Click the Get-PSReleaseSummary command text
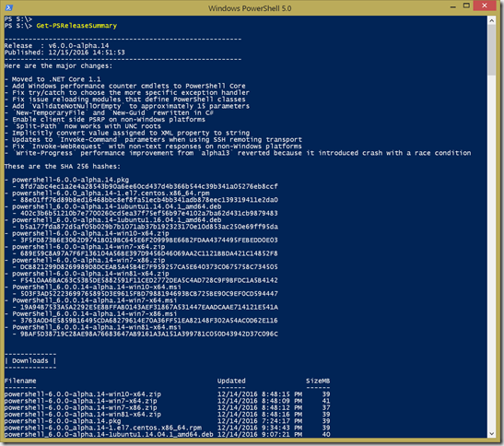 (76, 26)
